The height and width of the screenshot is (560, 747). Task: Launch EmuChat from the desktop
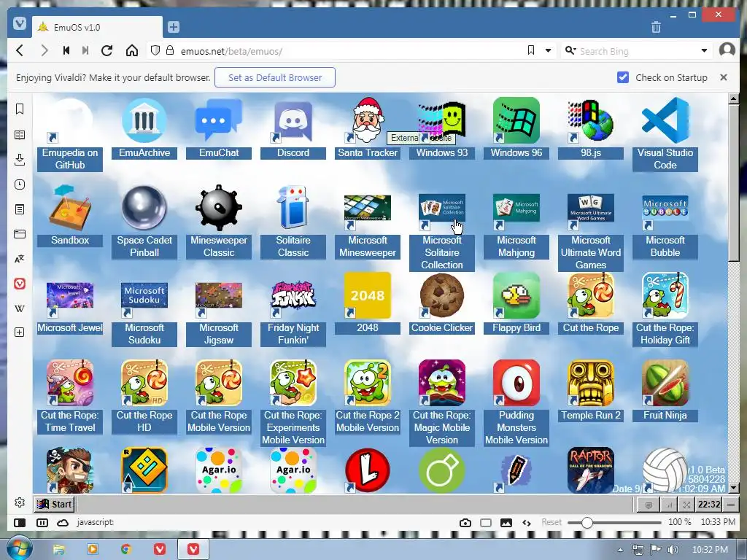[219, 121]
